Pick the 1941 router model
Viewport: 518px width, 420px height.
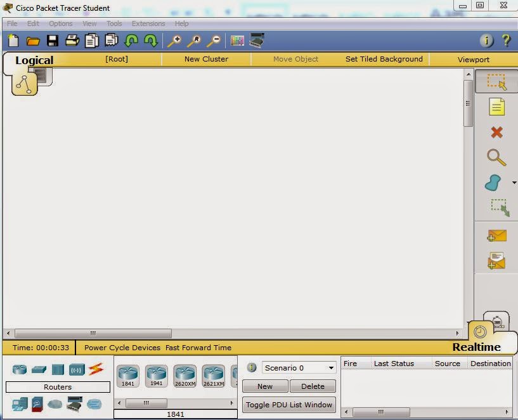(x=156, y=376)
